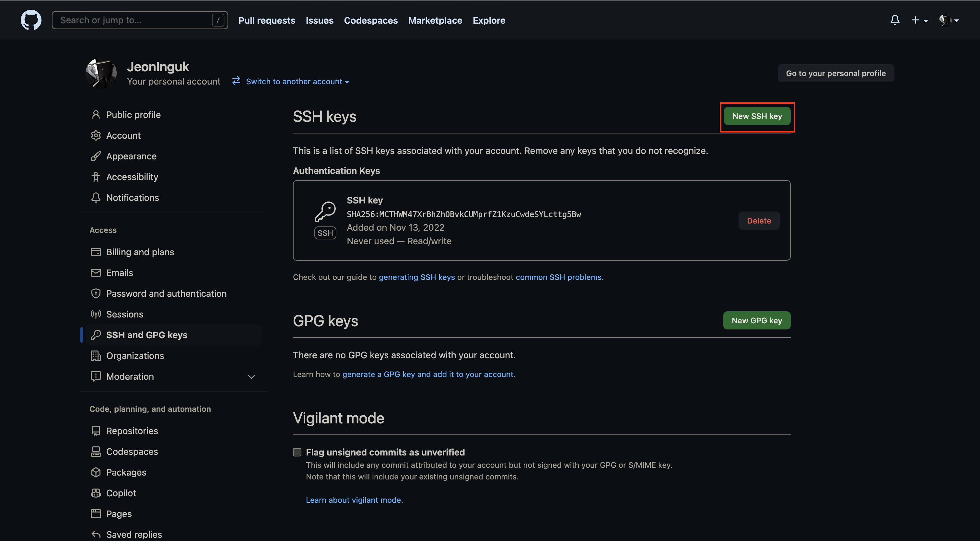980x541 pixels.
Task: Click the broadcast icon for Sessions
Action: point(96,314)
